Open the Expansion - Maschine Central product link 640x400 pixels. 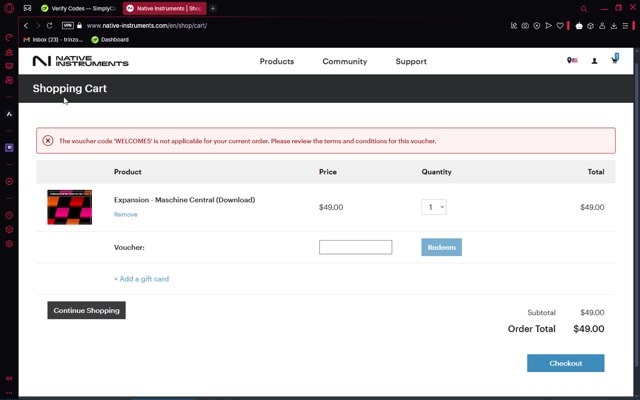(184, 200)
